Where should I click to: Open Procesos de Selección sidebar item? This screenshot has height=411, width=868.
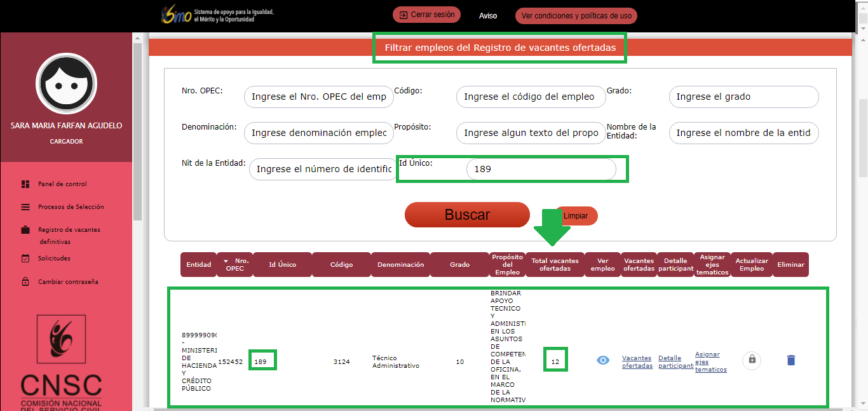(x=71, y=207)
